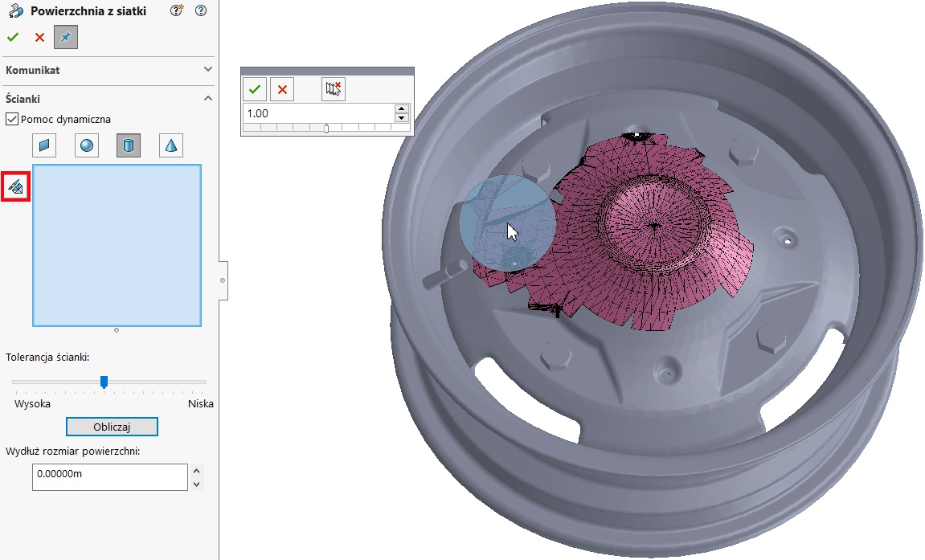Activate the paint select facets tool

point(15,187)
